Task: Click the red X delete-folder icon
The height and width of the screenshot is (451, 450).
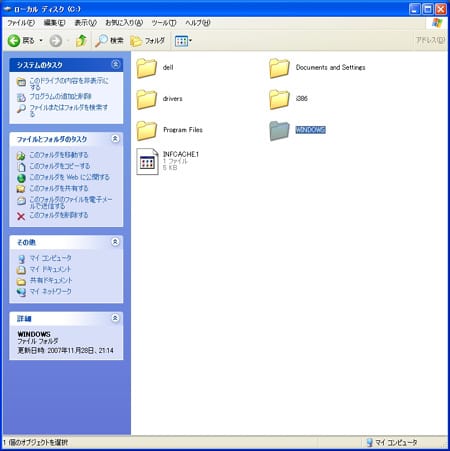Action: [x=21, y=216]
